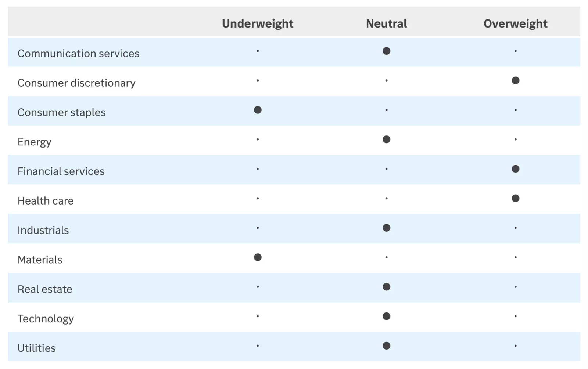Click the large Neutral dot for Communication services
588x369 pixels.
[386, 51]
